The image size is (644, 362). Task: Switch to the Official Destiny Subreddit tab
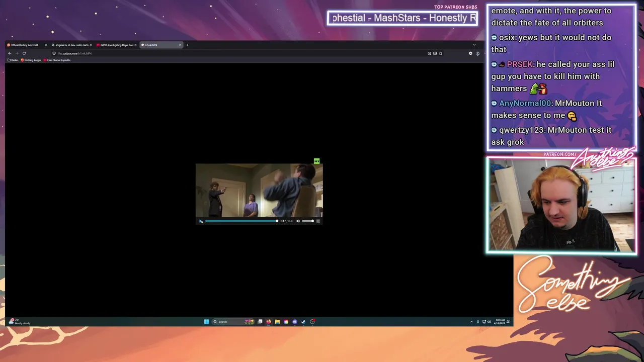click(x=26, y=45)
